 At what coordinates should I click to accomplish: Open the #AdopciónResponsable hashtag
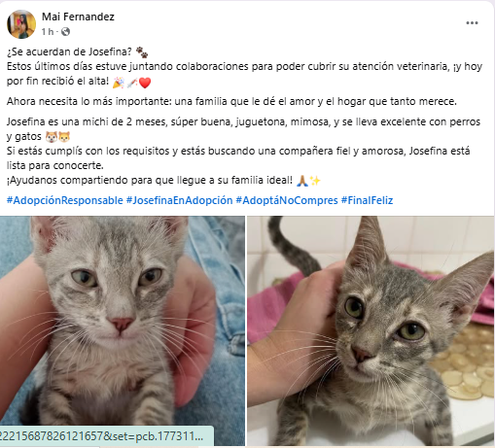coord(65,200)
